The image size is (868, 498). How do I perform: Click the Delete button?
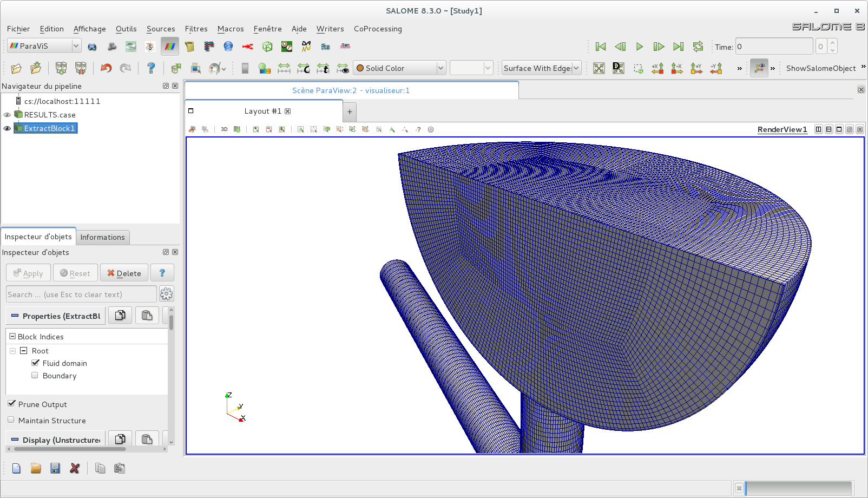click(124, 273)
